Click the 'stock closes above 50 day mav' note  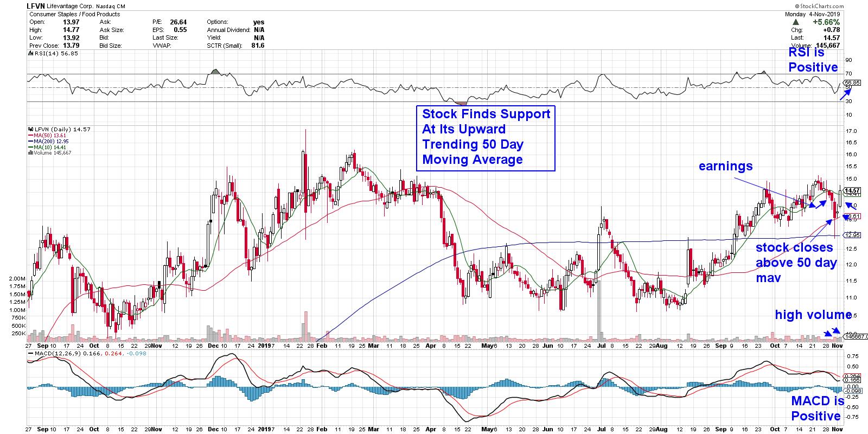796,263
